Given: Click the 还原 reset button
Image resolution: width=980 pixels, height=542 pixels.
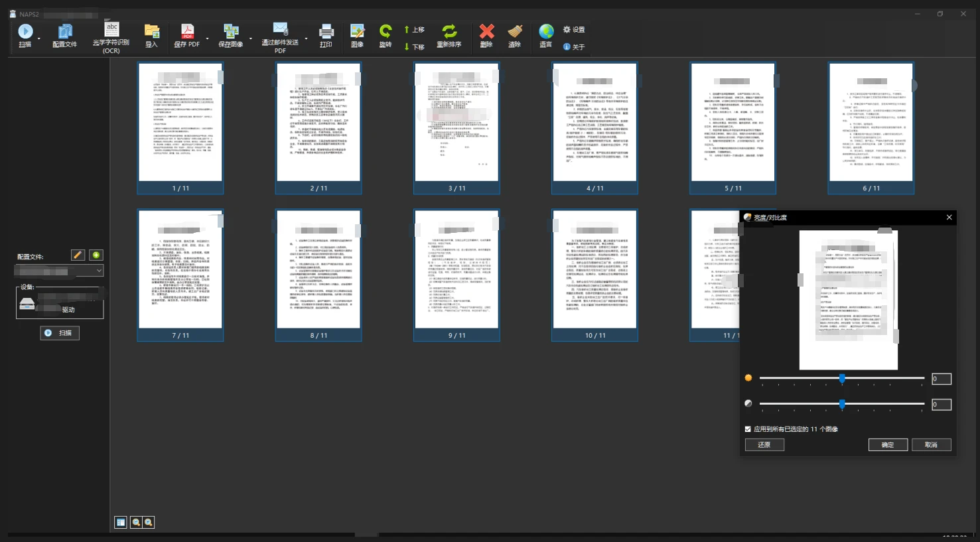Looking at the screenshot, I should (x=764, y=445).
